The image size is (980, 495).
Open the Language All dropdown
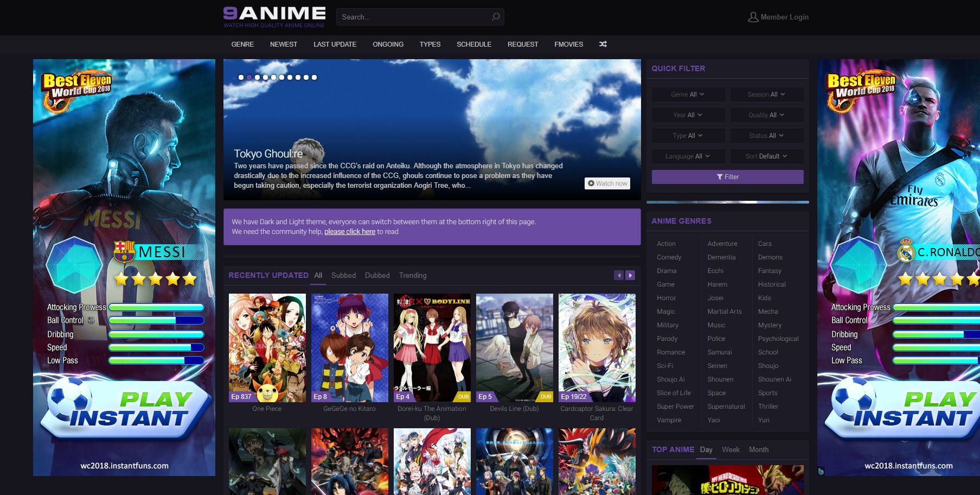point(688,156)
